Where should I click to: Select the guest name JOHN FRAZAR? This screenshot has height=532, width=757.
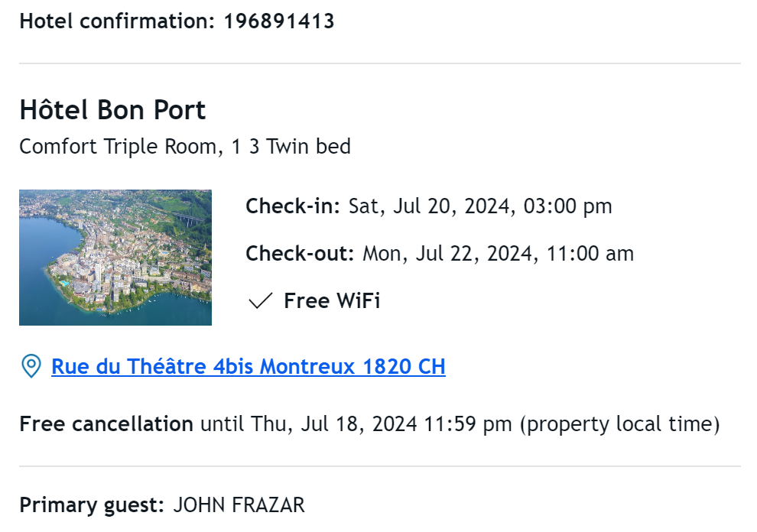[x=239, y=505]
